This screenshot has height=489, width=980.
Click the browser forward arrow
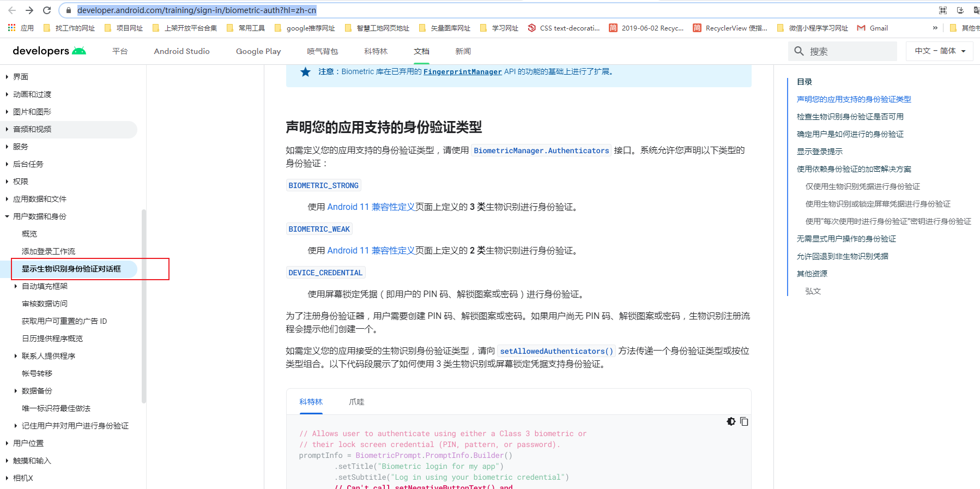29,10
